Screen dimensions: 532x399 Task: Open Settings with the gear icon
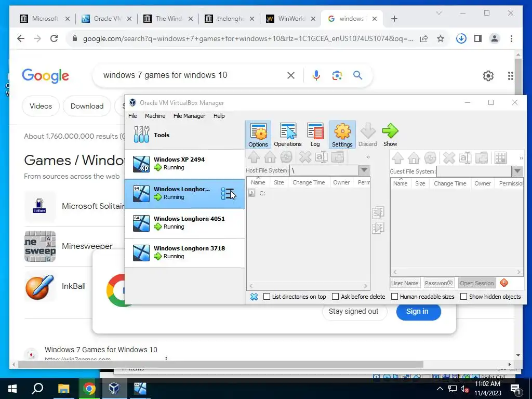coord(342,135)
